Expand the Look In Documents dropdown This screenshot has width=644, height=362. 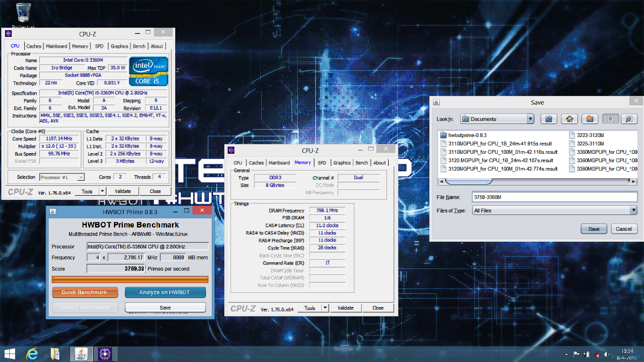[x=530, y=119]
